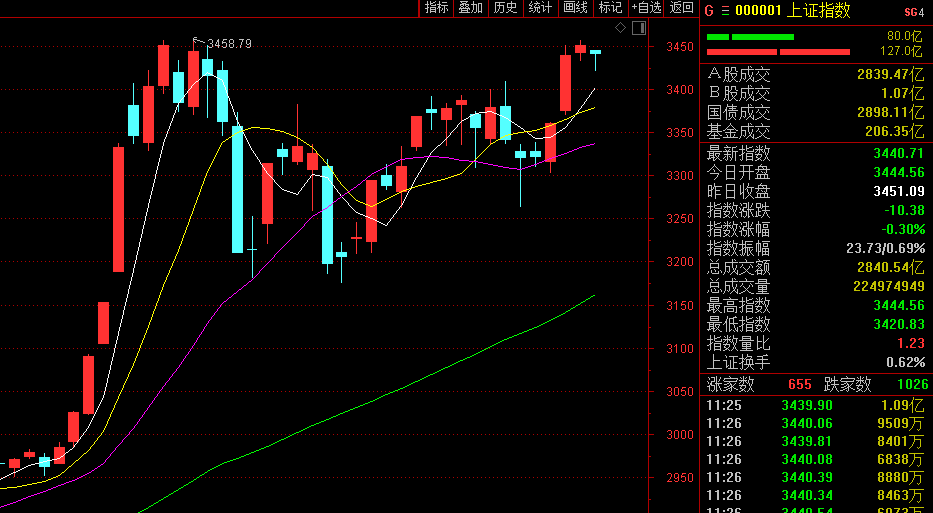
Task: Click the A股成交 row label
Action: tap(738, 75)
